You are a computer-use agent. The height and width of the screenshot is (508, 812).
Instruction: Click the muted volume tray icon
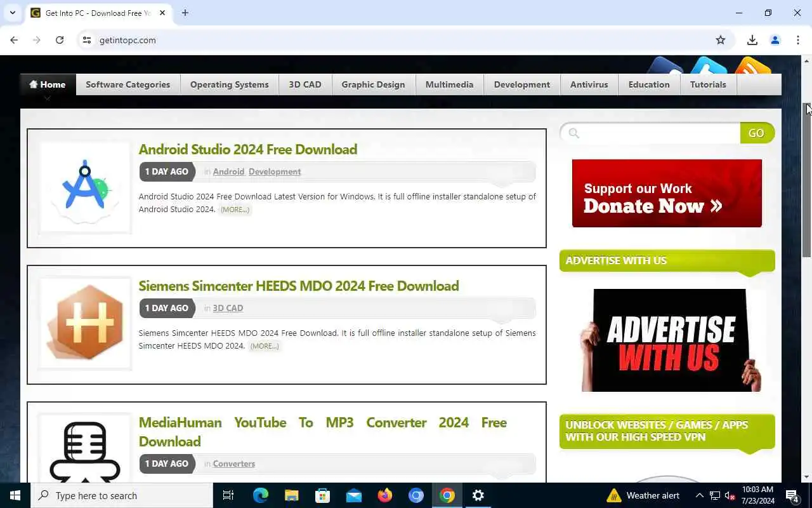tap(730, 495)
